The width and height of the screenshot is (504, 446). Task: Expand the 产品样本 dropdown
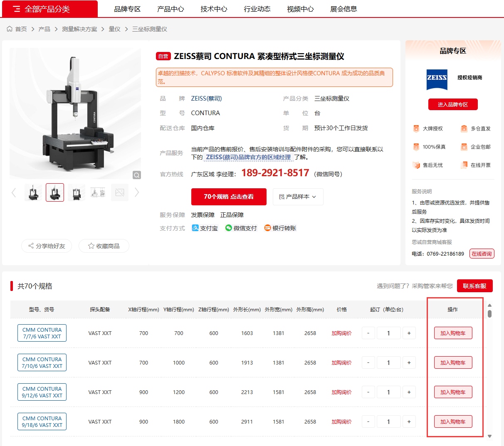tap(298, 197)
